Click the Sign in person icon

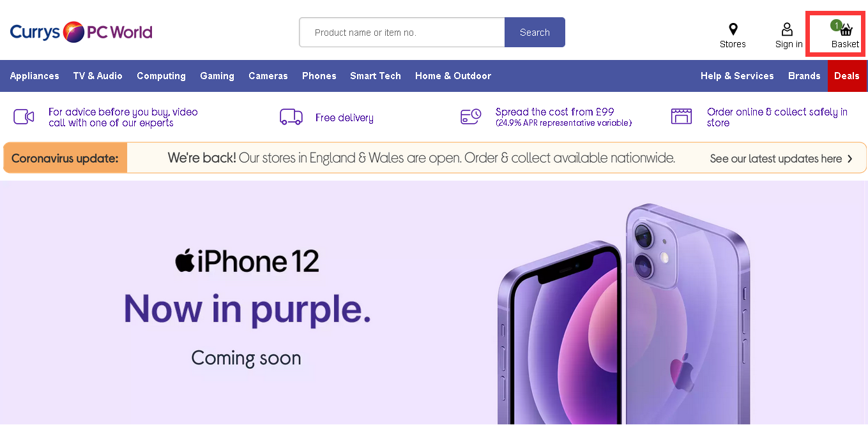tap(788, 29)
